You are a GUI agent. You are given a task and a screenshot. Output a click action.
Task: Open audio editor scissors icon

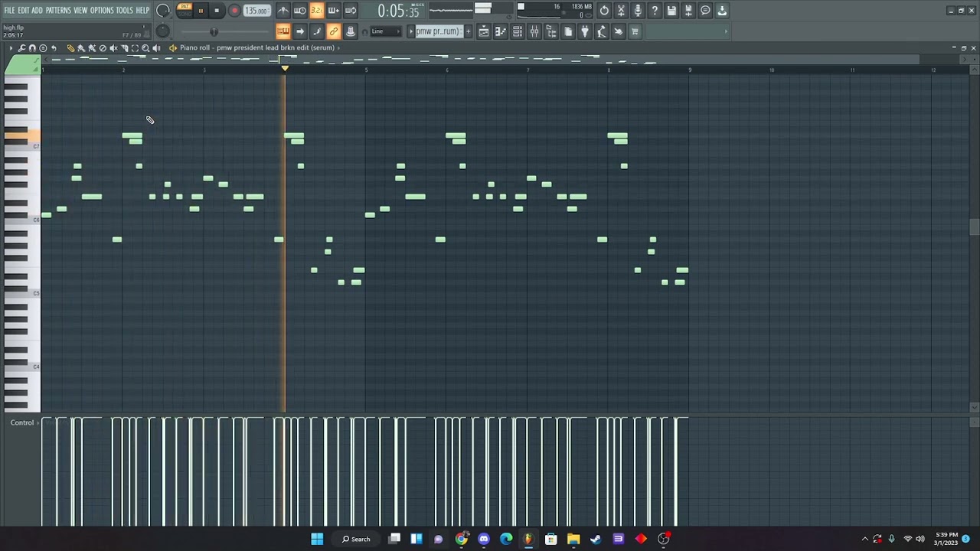click(x=621, y=11)
